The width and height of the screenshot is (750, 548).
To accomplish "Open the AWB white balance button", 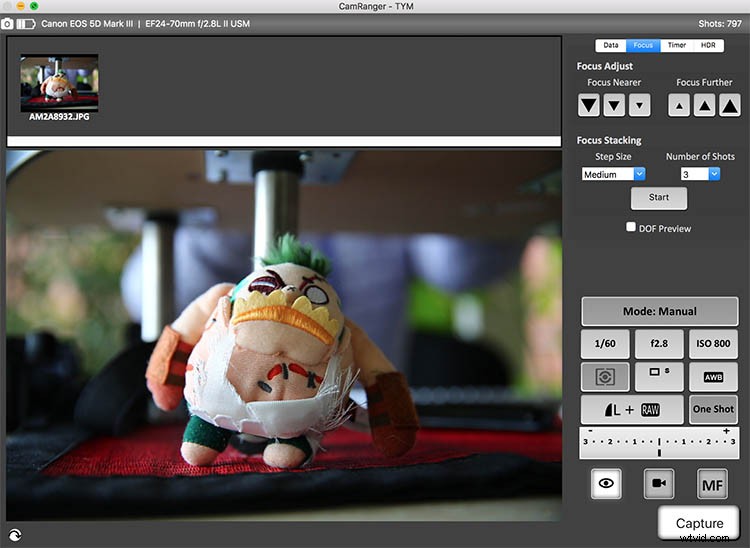I will point(713,377).
